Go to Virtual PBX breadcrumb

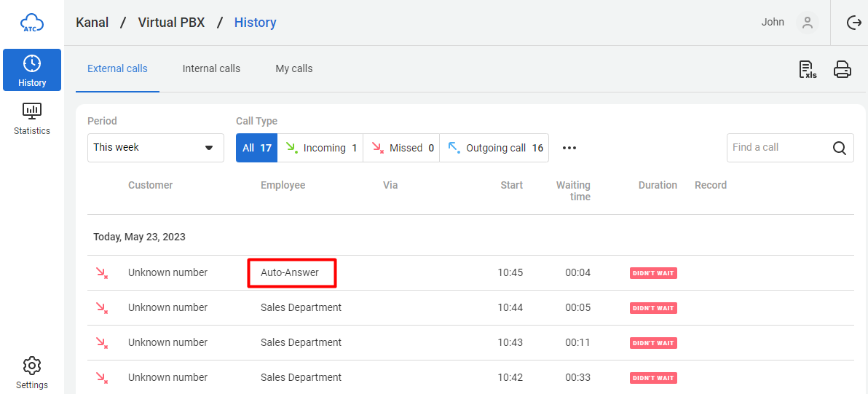click(x=172, y=23)
